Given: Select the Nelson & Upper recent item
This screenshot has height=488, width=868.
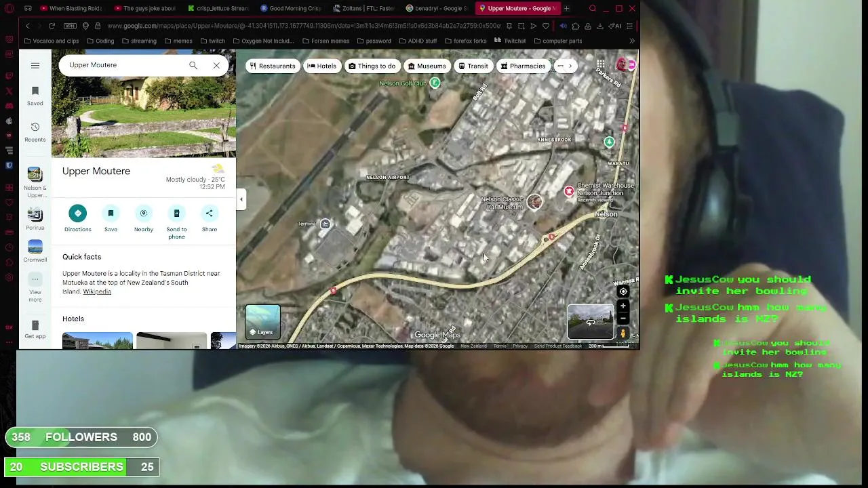Looking at the screenshot, I should coord(35,182).
